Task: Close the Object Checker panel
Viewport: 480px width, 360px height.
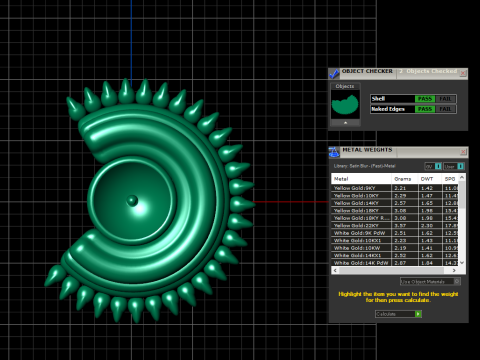Action: pyautogui.click(x=463, y=73)
